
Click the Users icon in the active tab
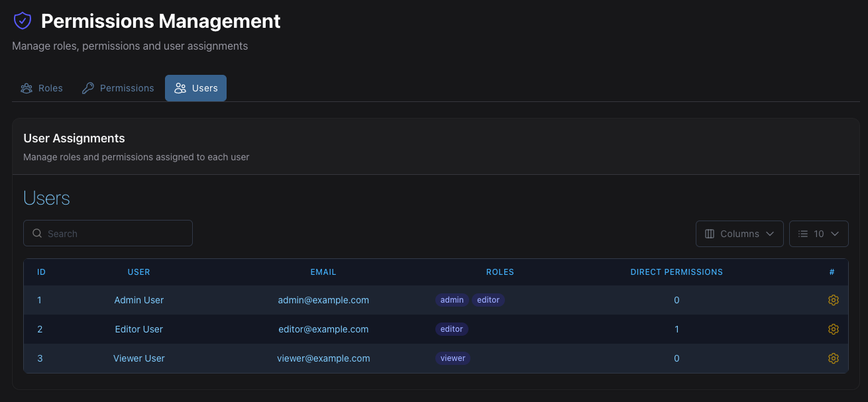179,87
